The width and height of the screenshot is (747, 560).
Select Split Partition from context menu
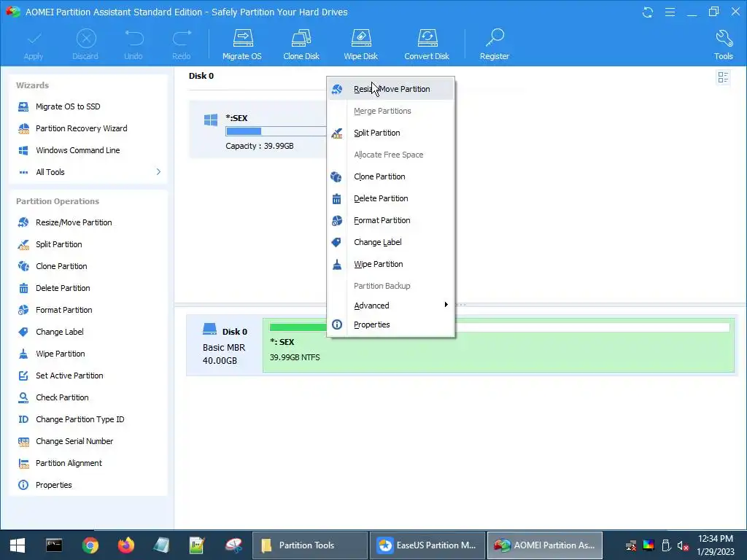click(391, 133)
